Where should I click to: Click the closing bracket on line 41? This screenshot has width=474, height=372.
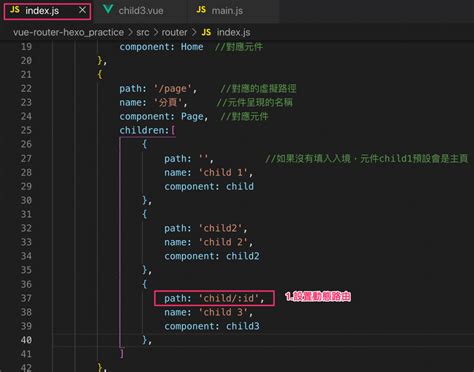122,354
